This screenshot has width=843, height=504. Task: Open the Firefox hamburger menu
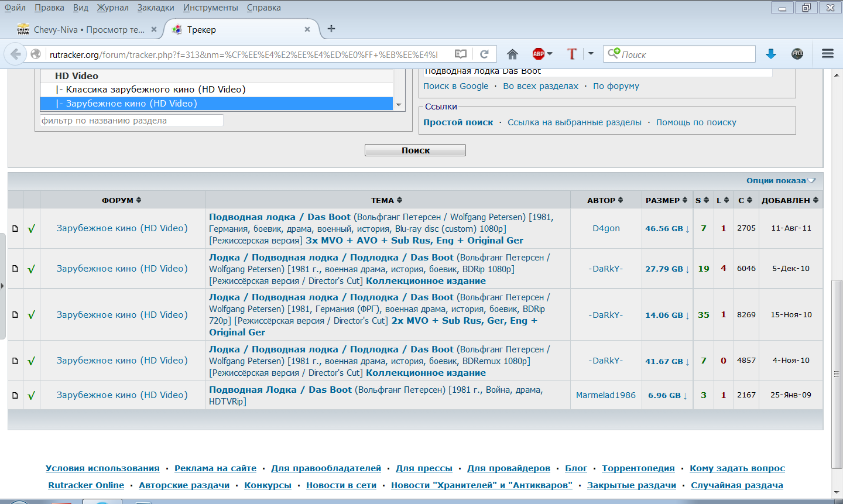pyautogui.click(x=828, y=54)
